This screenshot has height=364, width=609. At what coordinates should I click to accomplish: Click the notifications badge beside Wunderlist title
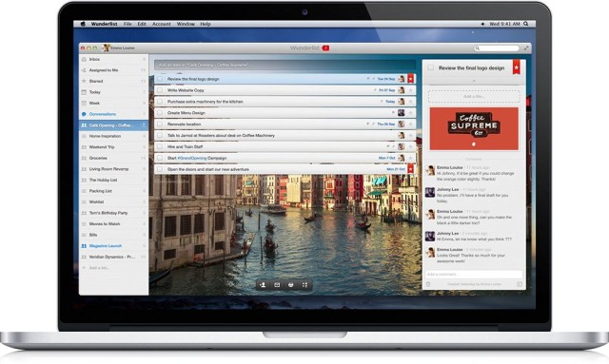tap(325, 48)
